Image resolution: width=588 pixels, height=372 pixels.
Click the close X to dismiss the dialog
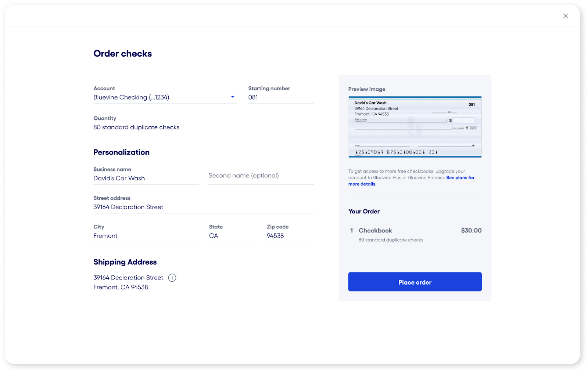click(x=565, y=16)
